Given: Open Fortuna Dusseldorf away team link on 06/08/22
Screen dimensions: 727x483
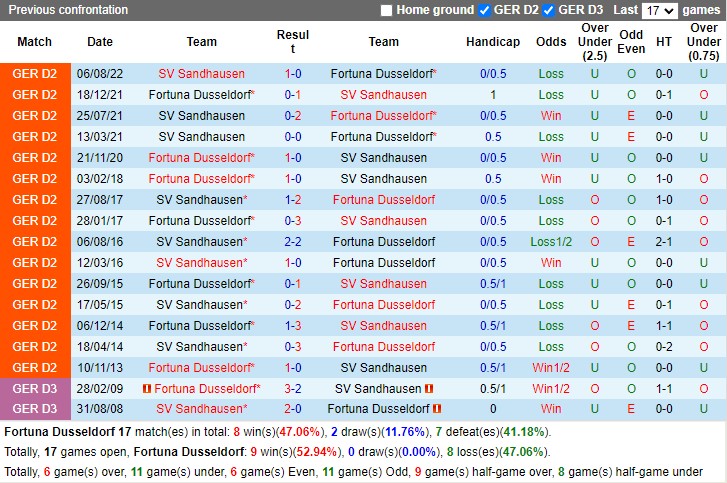Looking at the screenshot, I should tap(383, 74).
